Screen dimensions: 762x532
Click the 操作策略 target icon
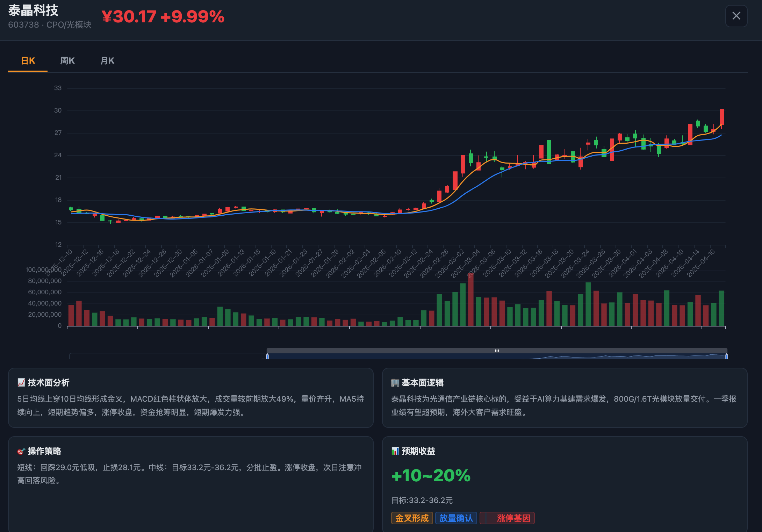click(21, 451)
